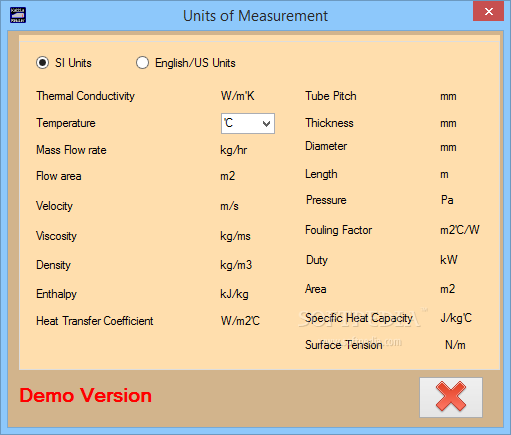Image resolution: width=511 pixels, height=435 pixels.
Task: Click the Diameter label
Action: 326,146
